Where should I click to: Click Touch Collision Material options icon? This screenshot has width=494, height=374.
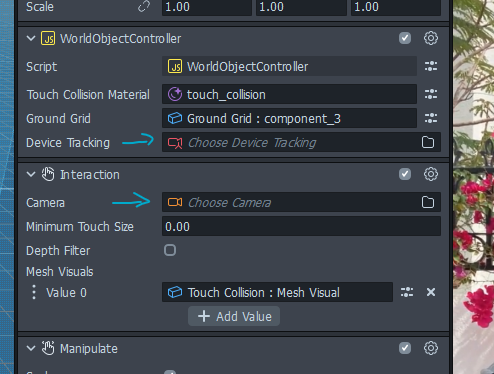[431, 94]
